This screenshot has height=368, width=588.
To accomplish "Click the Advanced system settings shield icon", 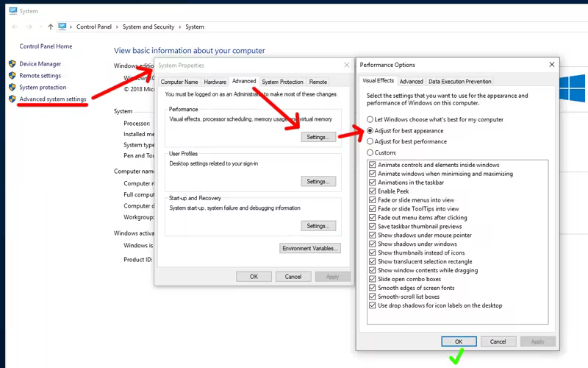I will (12, 99).
